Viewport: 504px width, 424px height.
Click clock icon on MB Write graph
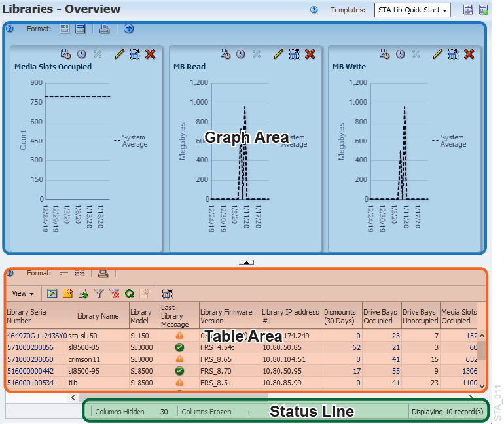[400, 54]
